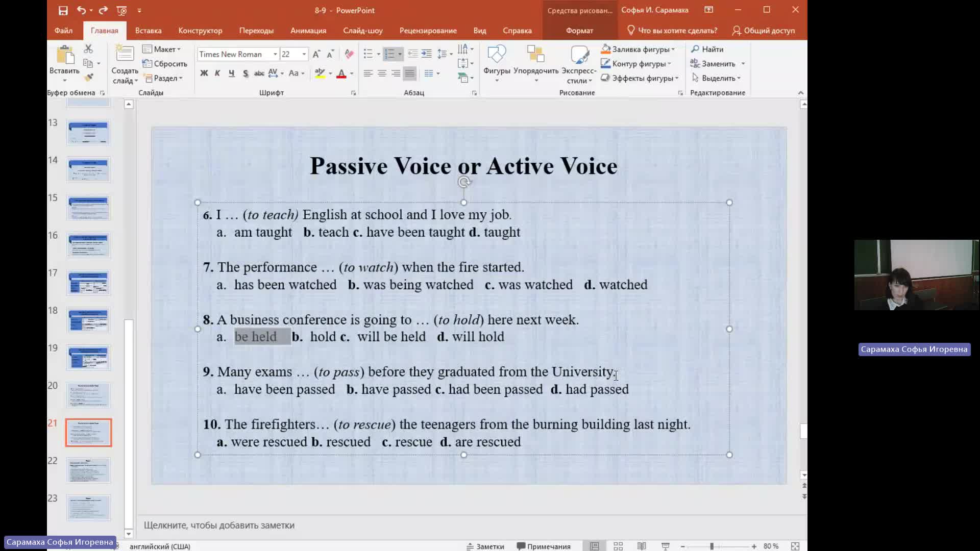This screenshot has width=980, height=551.
Task: Open the Times New Roman font dropdown
Action: tap(275, 54)
